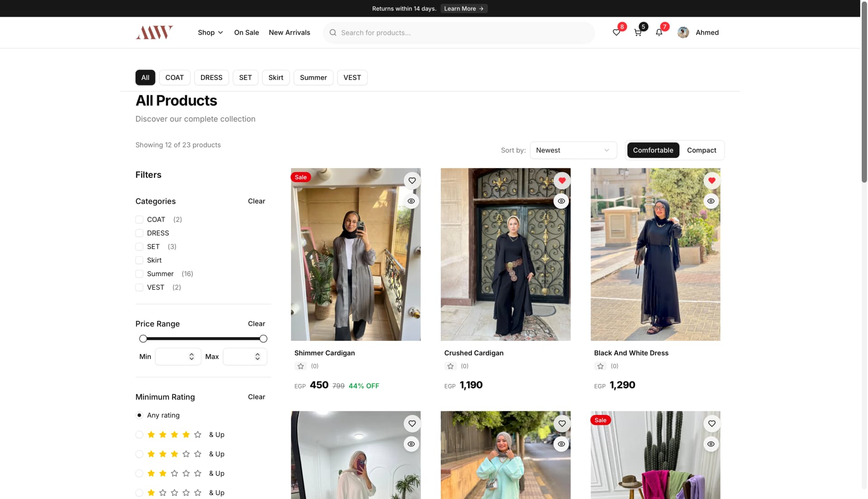This screenshot has width=868, height=499.
Task: Click the Learn More arrow banner link
Action: tap(464, 9)
